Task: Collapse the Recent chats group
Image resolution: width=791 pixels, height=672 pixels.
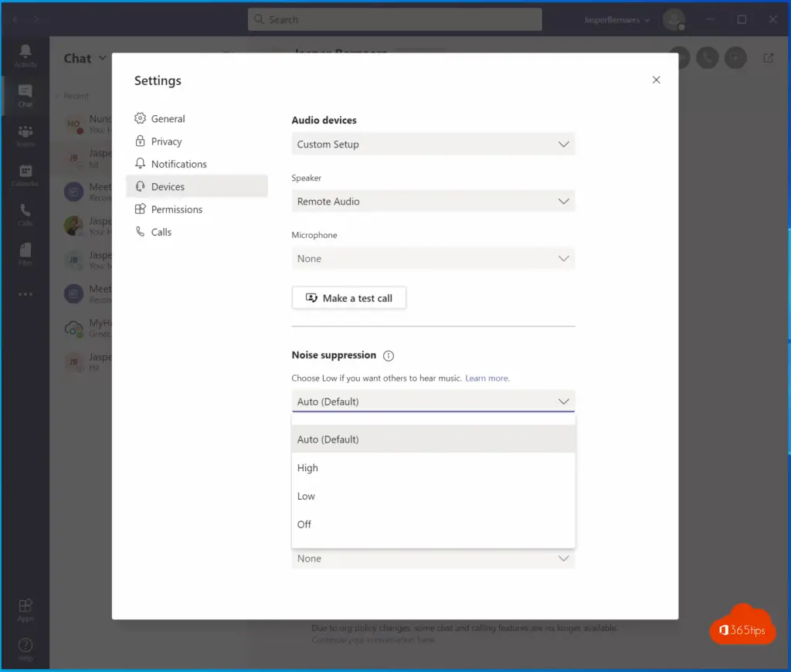Action: pyautogui.click(x=57, y=96)
